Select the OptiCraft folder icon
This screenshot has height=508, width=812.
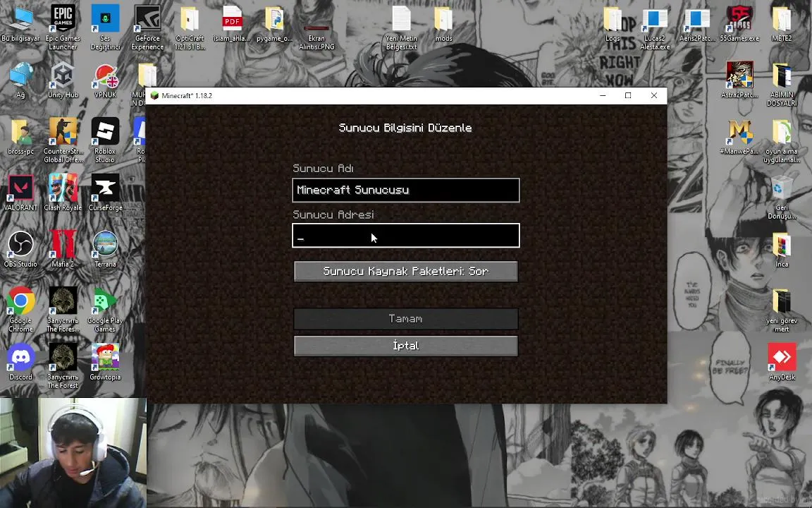190,28
